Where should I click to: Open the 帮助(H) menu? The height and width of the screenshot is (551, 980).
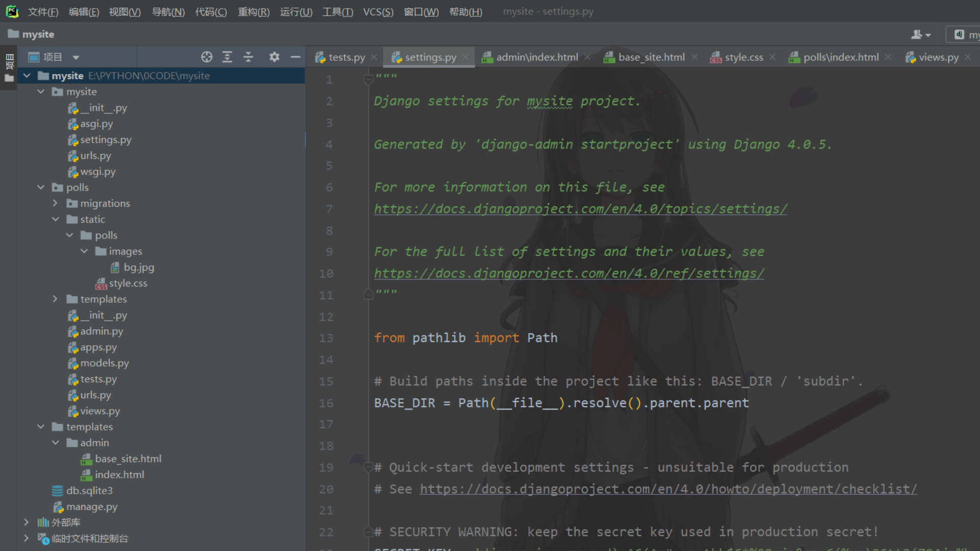coord(465,12)
